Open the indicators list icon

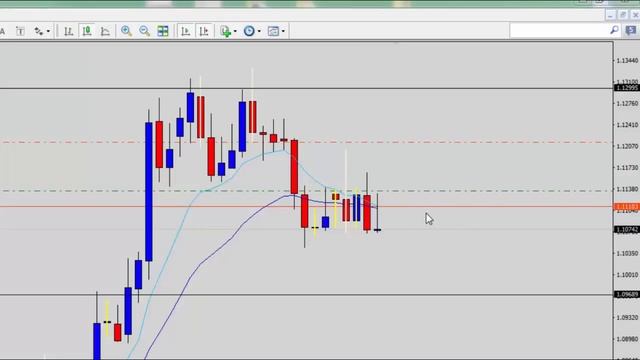coord(225,31)
